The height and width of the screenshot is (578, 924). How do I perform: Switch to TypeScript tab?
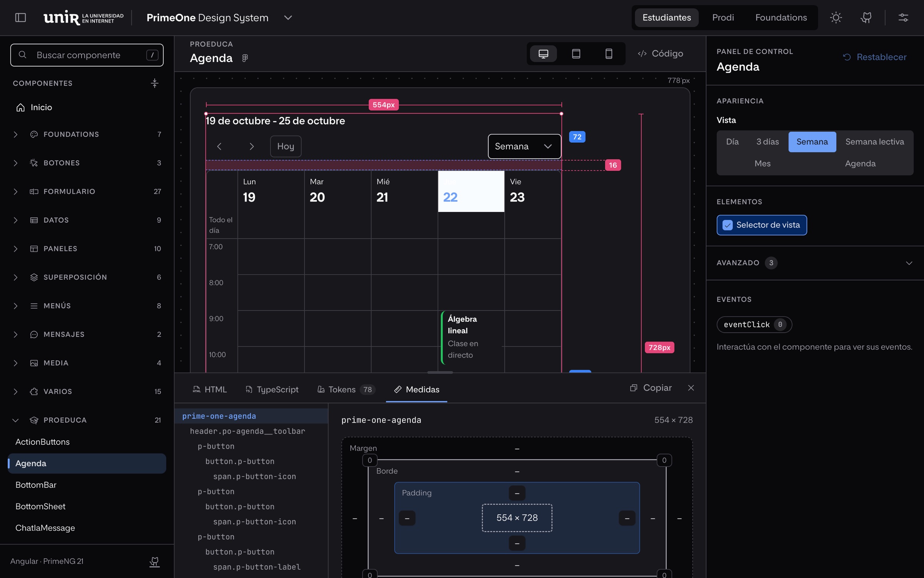[x=272, y=390]
